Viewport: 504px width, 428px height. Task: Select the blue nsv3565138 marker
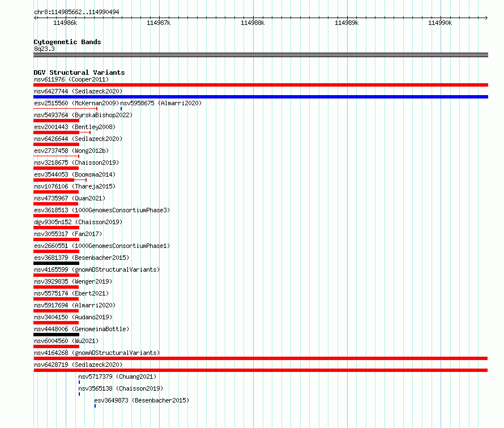tap(79, 394)
